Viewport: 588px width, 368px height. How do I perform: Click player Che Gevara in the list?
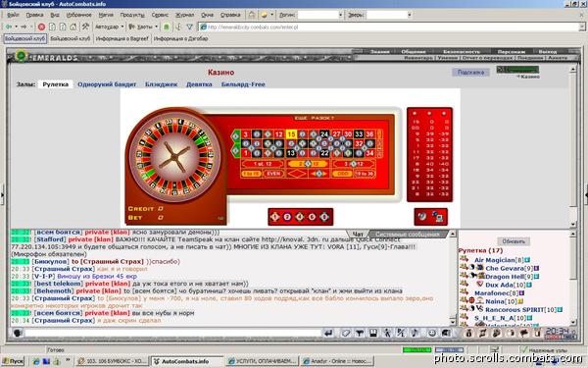tap(504, 268)
